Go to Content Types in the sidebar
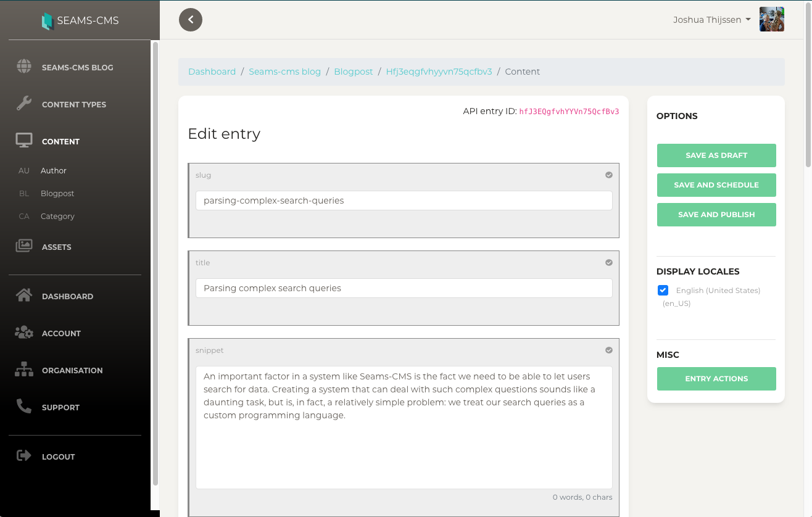 point(74,104)
